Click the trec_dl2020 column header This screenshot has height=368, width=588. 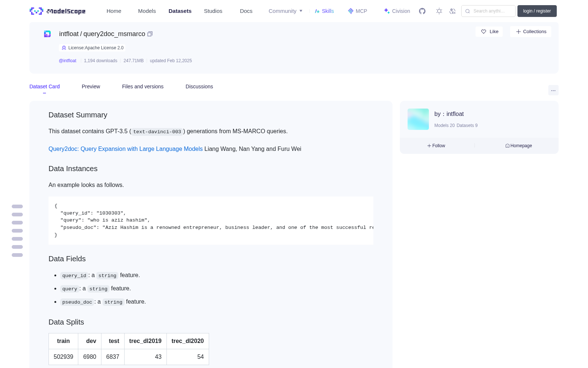click(188, 341)
